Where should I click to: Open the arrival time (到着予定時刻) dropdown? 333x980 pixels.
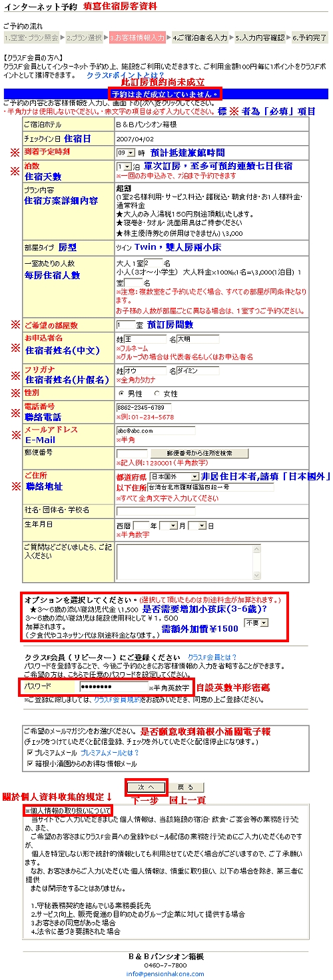click(x=125, y=152)
